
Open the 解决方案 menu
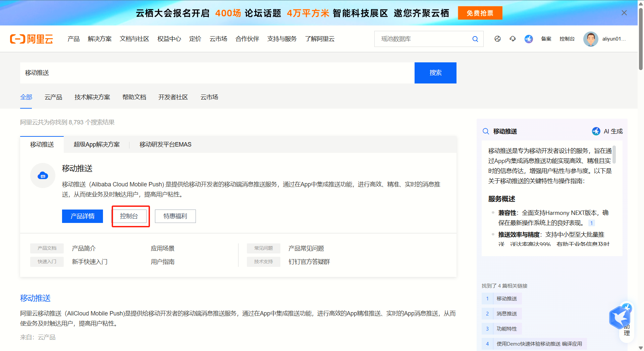100,39
